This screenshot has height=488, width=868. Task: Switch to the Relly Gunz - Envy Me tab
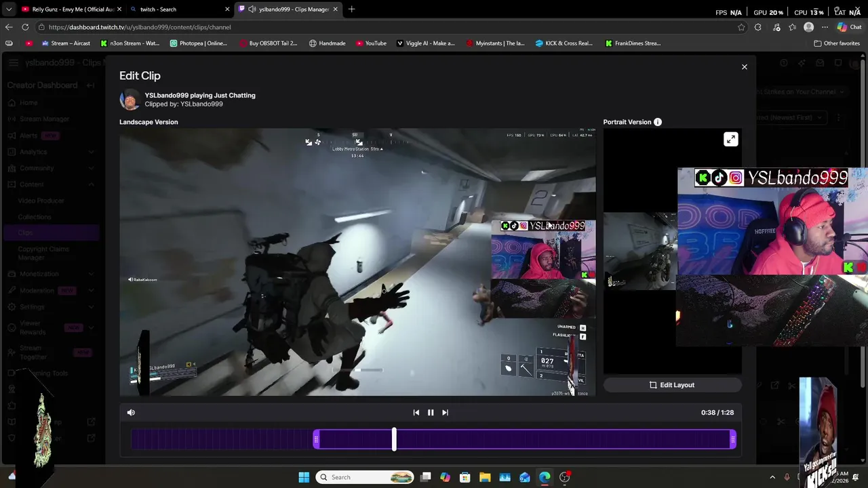tap(71, 9)
